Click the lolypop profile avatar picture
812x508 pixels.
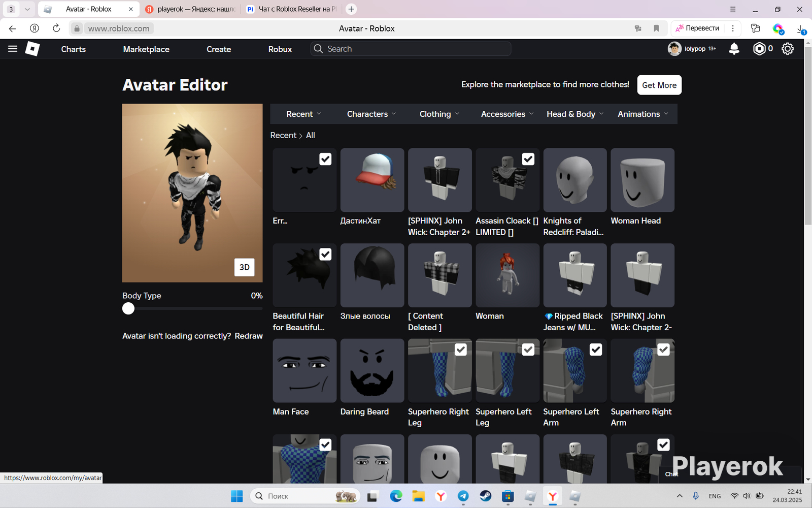coord(674,49)
